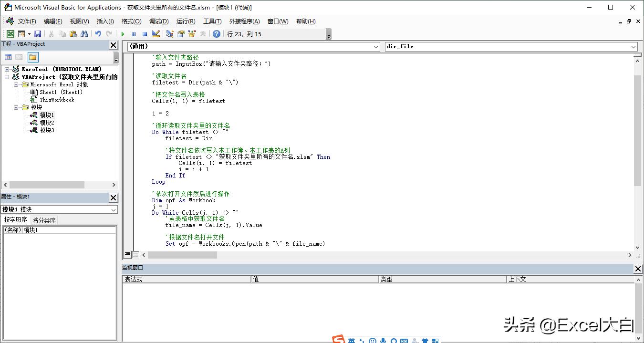Click View Code button in project panel
644x343 pixels.
tap(8, 57)
